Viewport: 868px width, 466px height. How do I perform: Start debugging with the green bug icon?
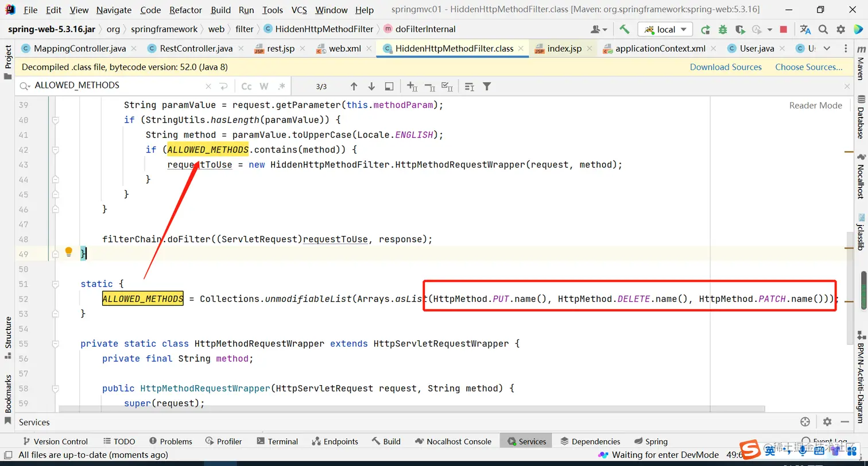coord(722,29)
